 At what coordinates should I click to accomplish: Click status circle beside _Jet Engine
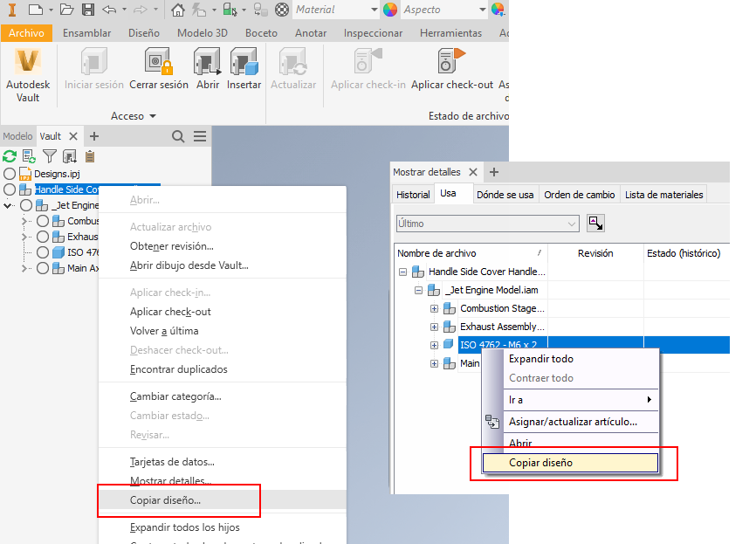[26, 205]
